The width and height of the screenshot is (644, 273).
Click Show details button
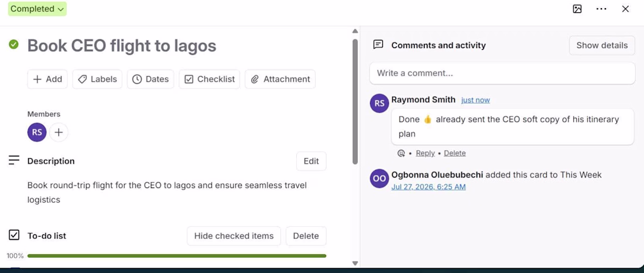602,45
